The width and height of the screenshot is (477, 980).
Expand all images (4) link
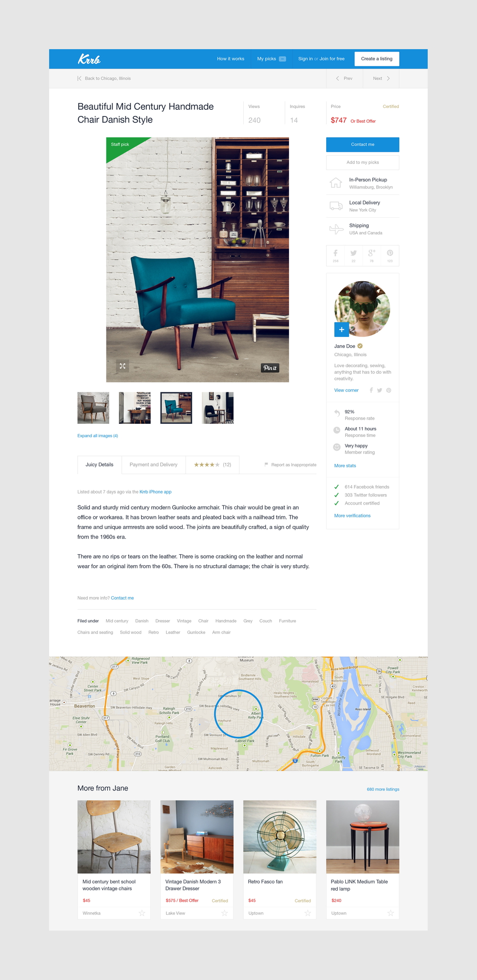click(98, 436)
